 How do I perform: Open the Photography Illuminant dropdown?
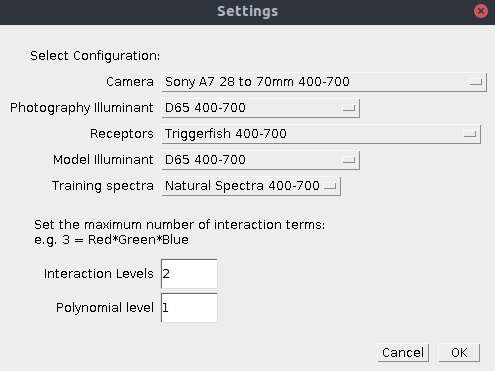(x=260, y=108)
